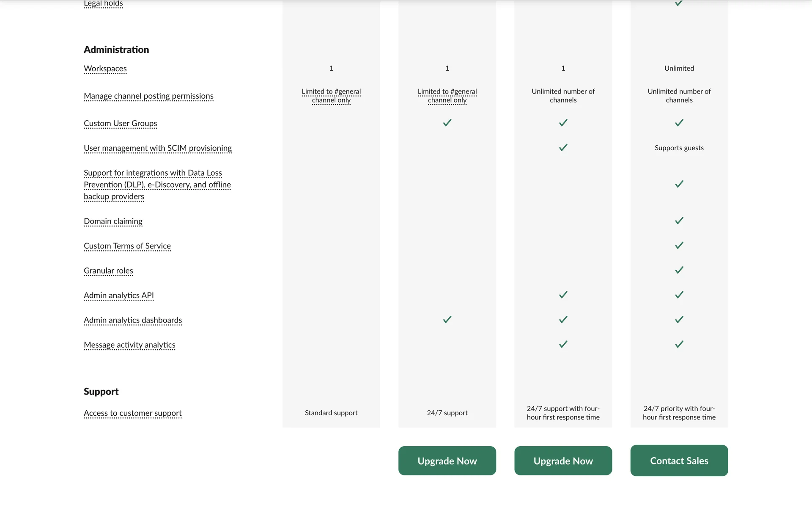The height and width of the screenshot is (508, 812).
Task: Open the Workspaces feature link
Action: 105,69
